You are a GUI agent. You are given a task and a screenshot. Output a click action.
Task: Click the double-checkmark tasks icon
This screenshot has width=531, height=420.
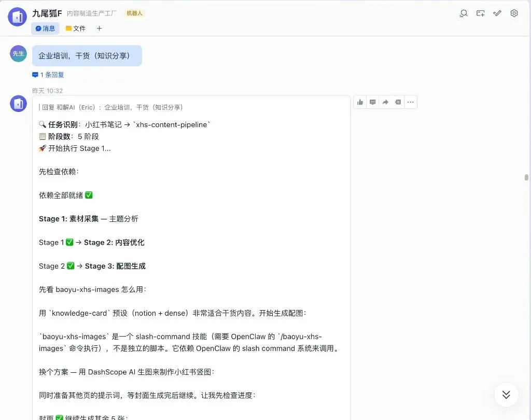497,13
